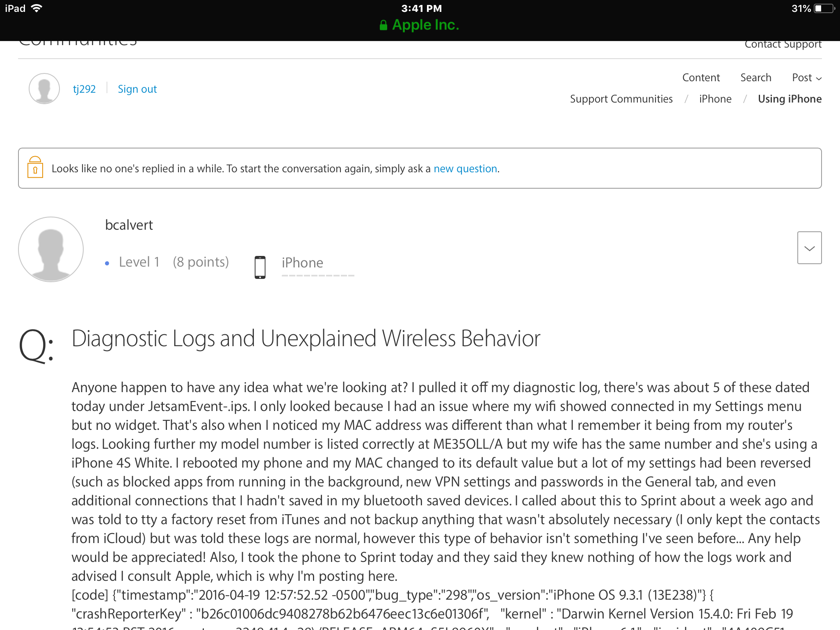Select the Using iPhone breadcrumb

click(789, 99)
